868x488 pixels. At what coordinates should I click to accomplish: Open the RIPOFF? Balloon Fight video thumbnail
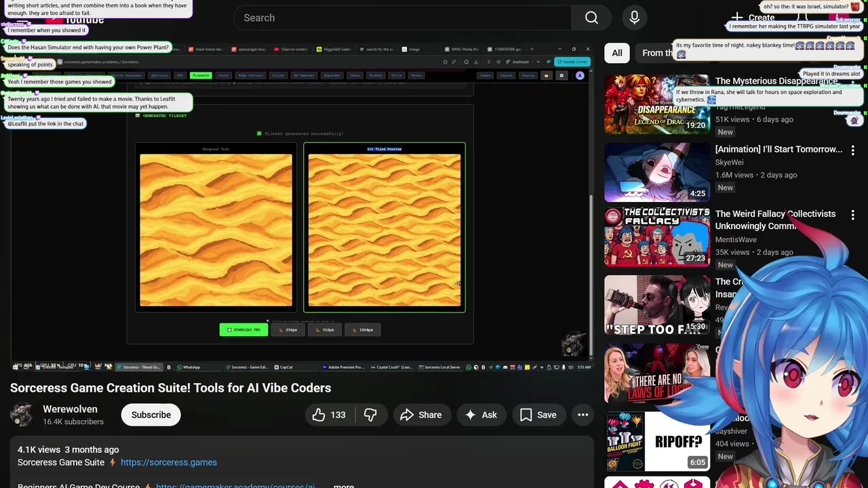(657, 441)
